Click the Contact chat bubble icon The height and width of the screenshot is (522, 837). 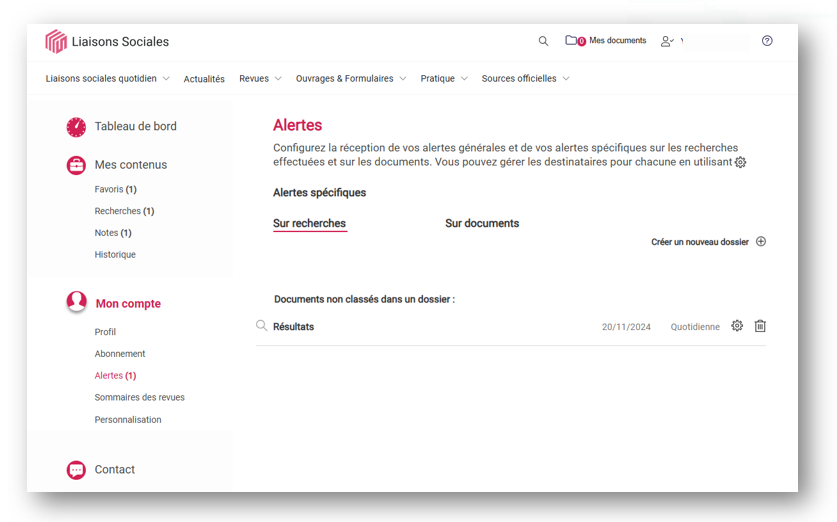pyautogui.click(x=76, y=470)
